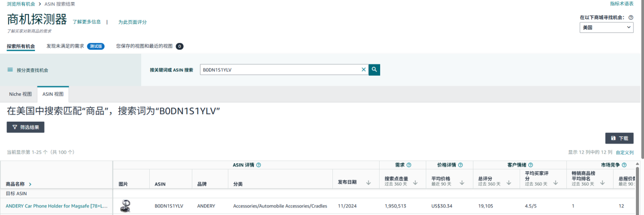Open the 自定义列 column customizer
The image size is (644, 215).
[624, 152]
